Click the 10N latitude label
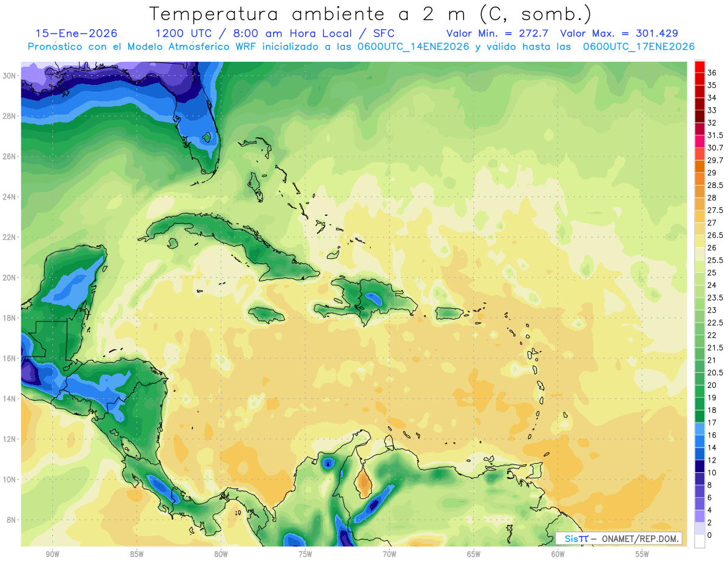The image size is (728, 562). point(10,480)
